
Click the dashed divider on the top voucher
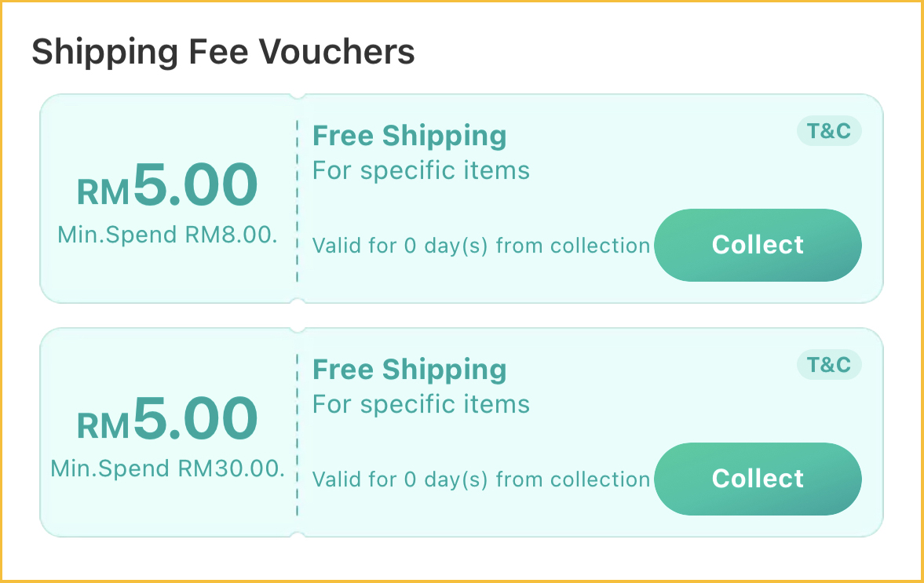[x=298, y=200]
